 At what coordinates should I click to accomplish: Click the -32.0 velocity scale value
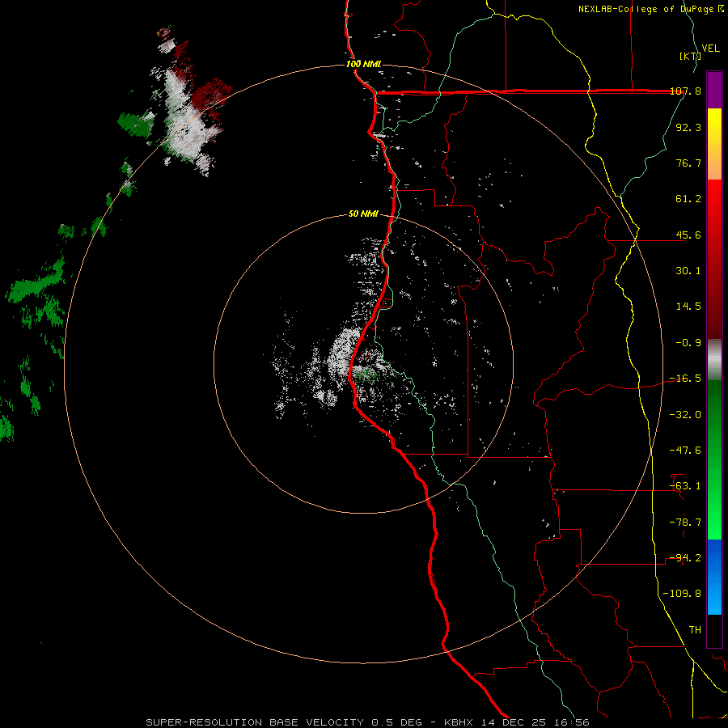click(685, 415)
